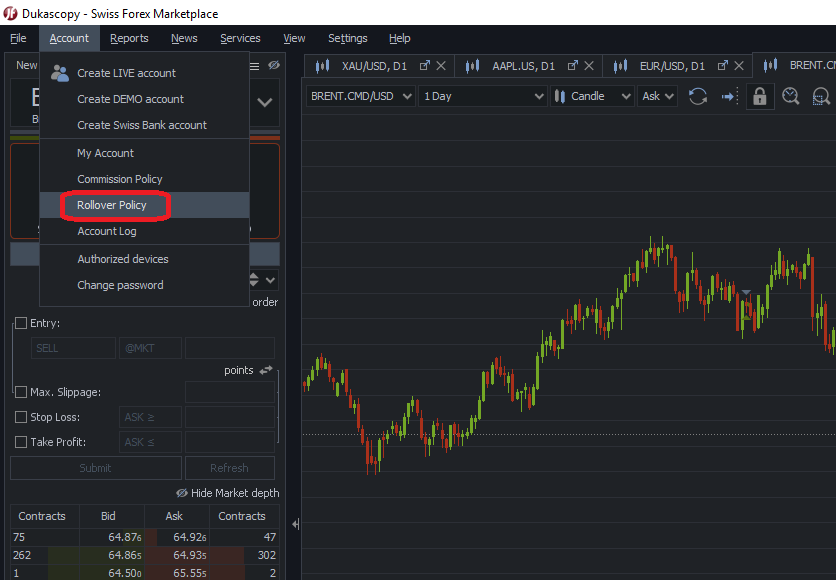Click amount stepper arrows in order panel
Screen dimensions: 836x580
(254, 279)
